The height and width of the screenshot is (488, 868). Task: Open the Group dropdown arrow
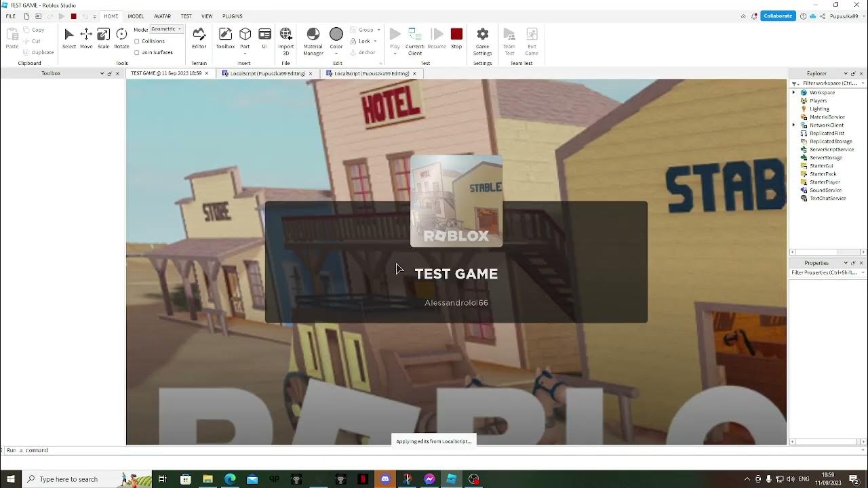379,30
